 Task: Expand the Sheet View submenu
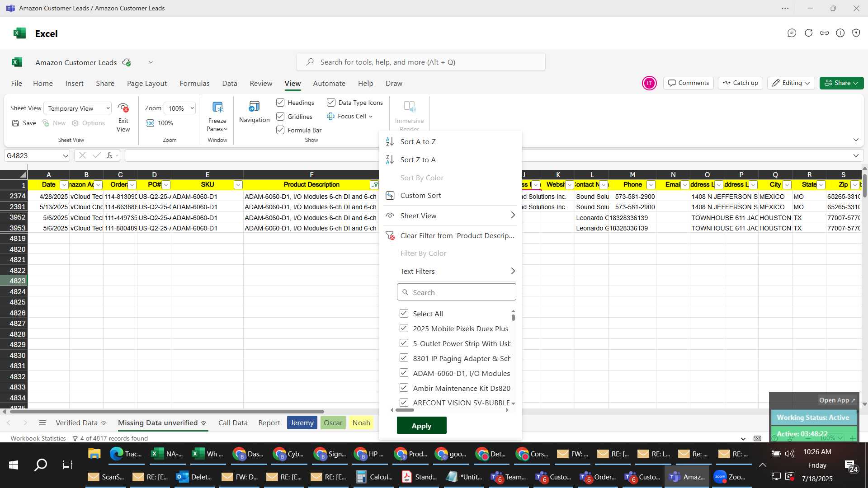click(457, 216)
